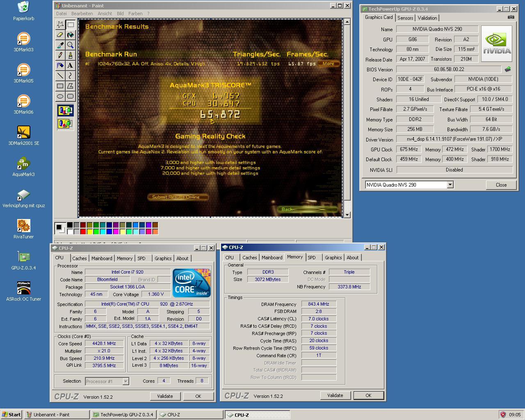The height and width of the screenshot is (420, 525).
Task: Click OK in the CPU-Z memory window
Action: point(368,395)
